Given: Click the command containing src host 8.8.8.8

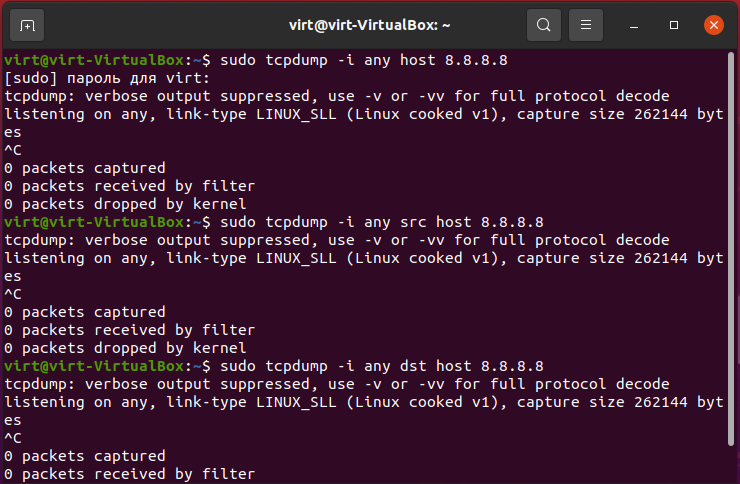Looking at the screenshot, I should tap(382, 222).
